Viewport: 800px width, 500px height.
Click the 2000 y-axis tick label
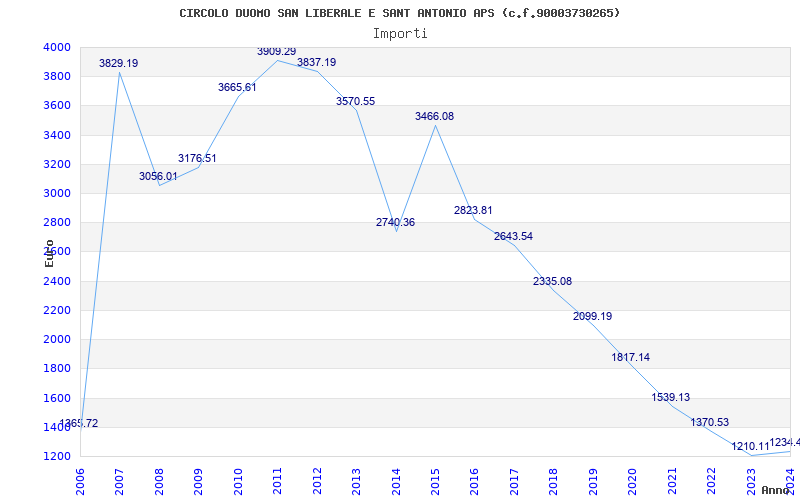(58, 339)
